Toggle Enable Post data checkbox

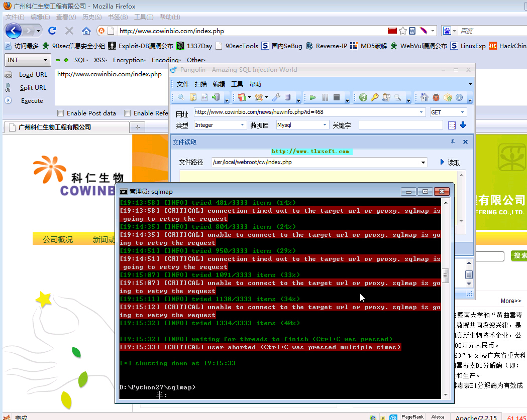tap(60, 113)
